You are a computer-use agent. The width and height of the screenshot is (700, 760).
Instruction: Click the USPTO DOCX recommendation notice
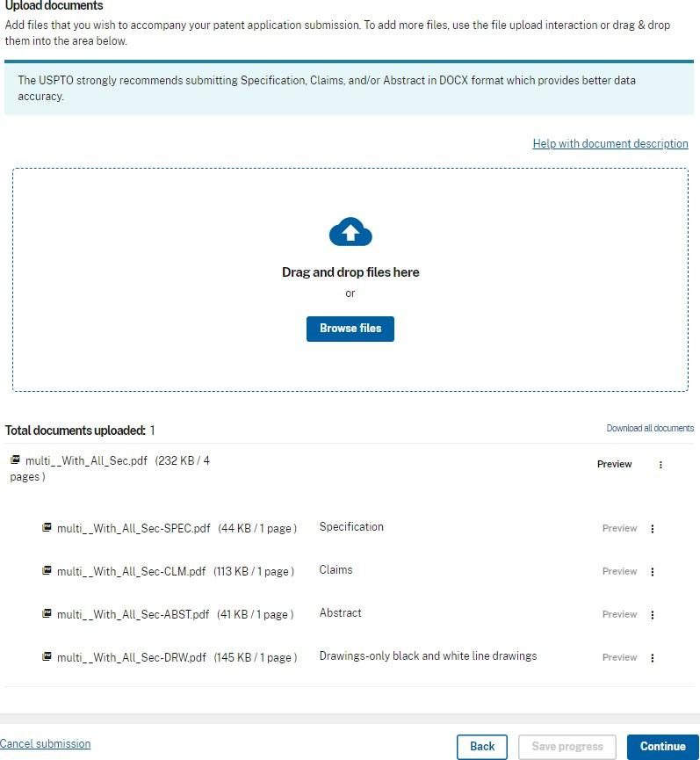pos(349,88)
